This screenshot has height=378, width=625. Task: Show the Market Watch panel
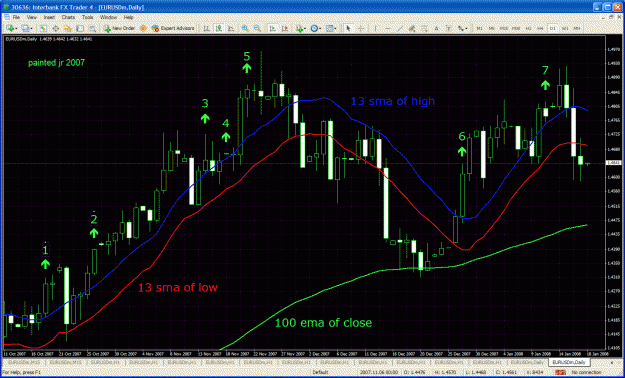pyautogui.click(x=43, y=28)
